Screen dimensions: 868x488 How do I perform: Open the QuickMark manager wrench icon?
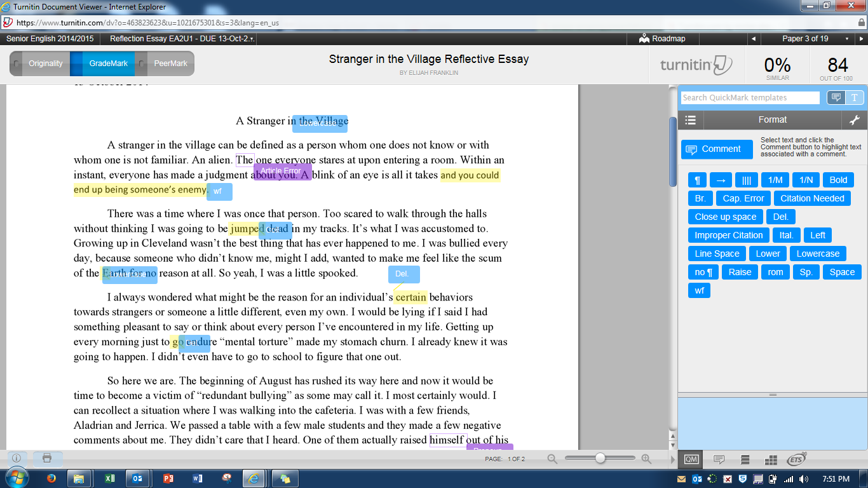pos(854,120)
